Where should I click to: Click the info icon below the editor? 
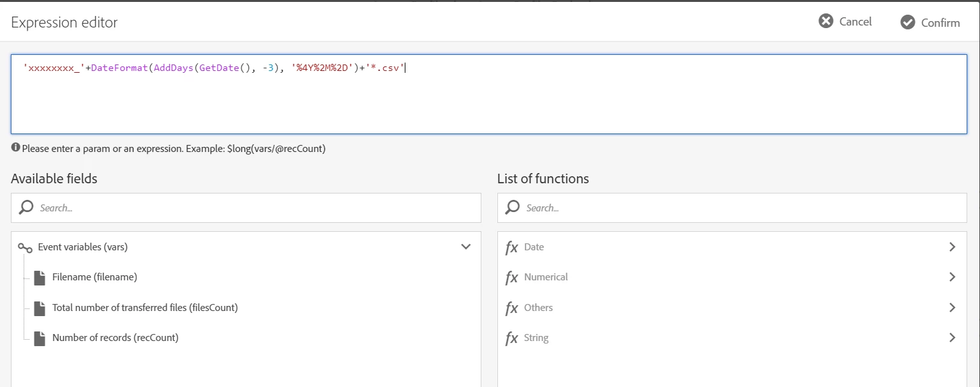click(15, 148)
